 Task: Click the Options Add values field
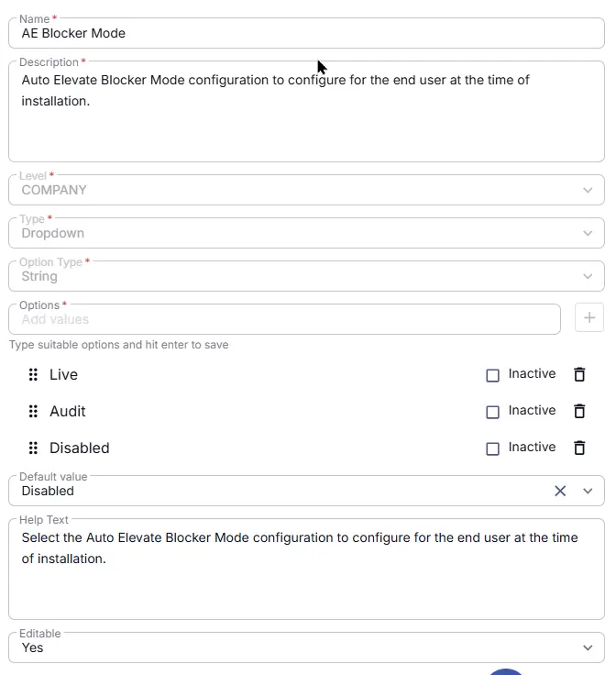pyautogui.click(x=284, y=319)
